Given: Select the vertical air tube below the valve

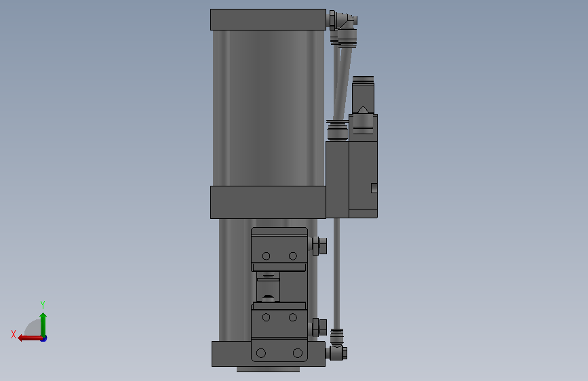Looking at the screenshot, I should pyautogui.click(x=337, y=274).
